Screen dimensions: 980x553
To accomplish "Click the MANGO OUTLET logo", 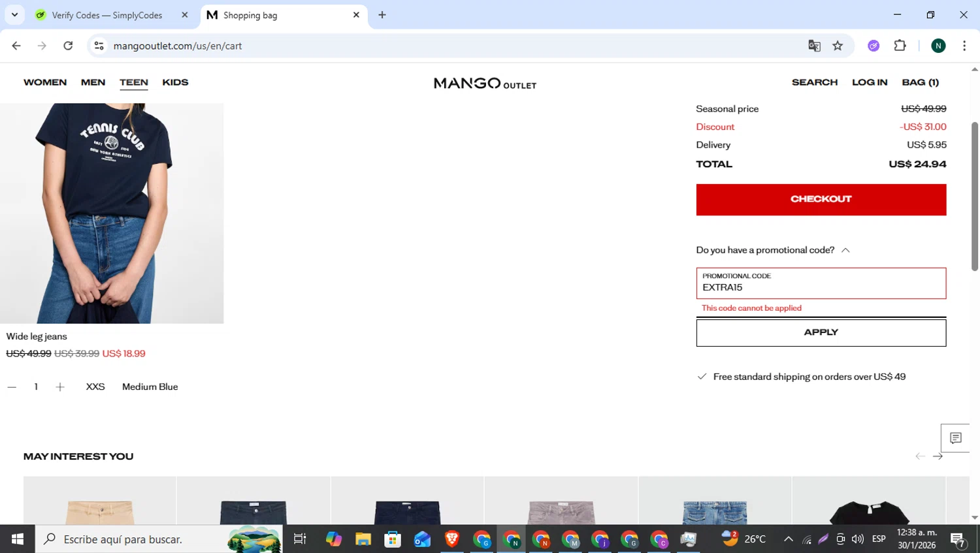I will [x=485, y=84].
